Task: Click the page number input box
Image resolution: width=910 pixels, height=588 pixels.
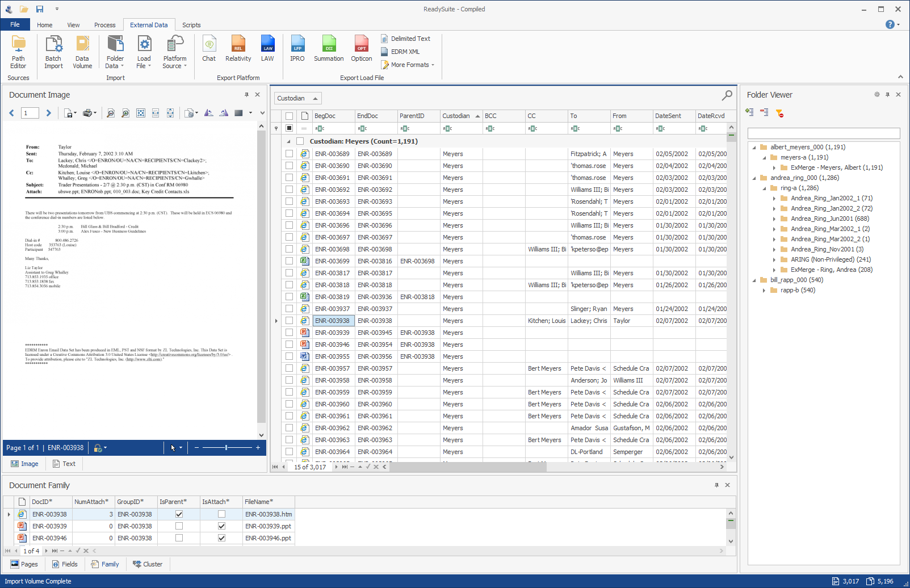Action: 30,113
